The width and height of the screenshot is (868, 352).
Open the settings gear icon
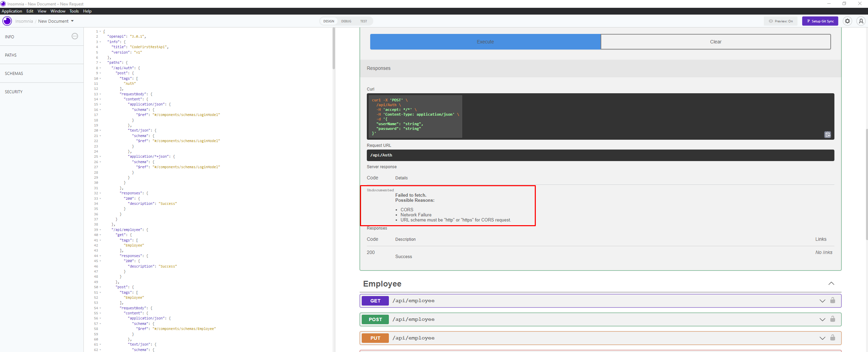tap(847, 21)
